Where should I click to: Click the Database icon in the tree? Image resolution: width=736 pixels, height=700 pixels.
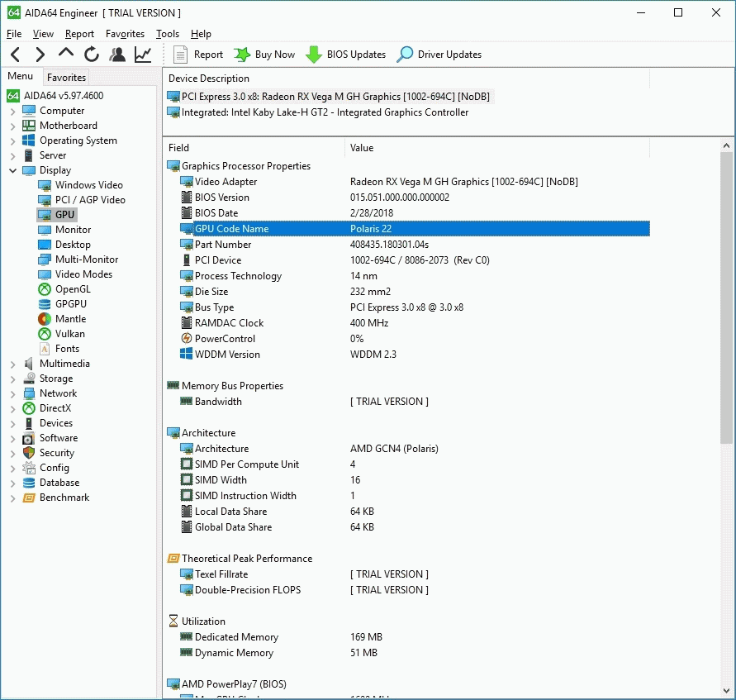[x=29, y=483]
